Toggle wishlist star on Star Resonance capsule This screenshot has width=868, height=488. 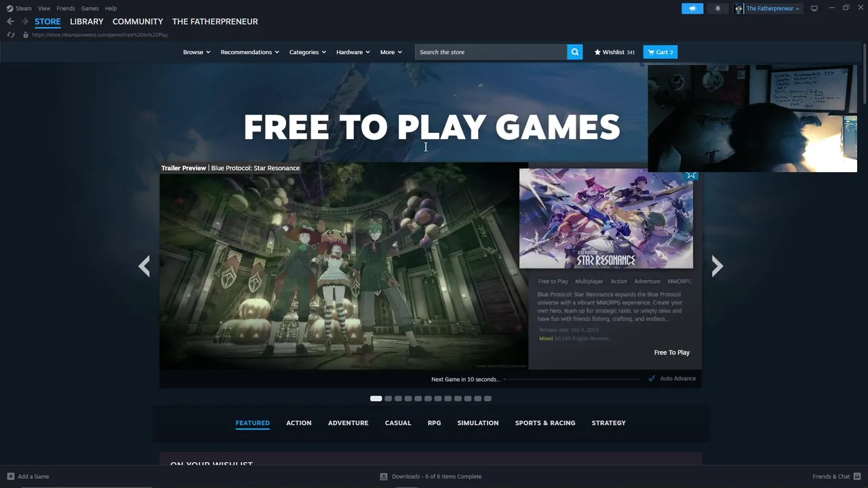point(691,175)
